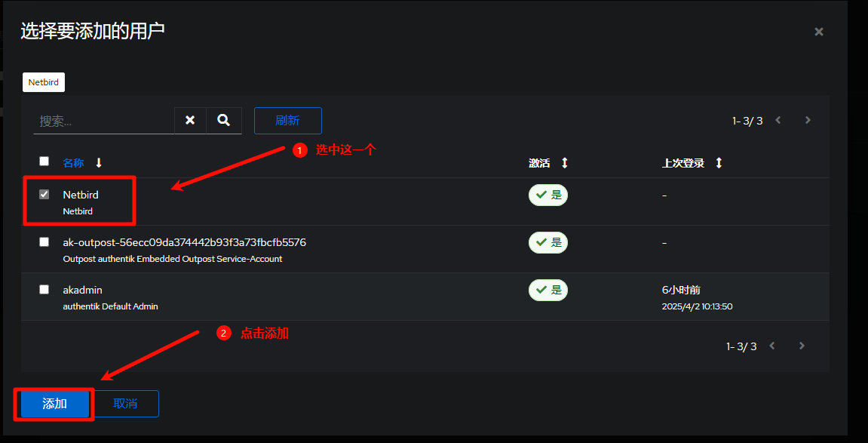Clear the search field with X icon

tap(190, 121)
